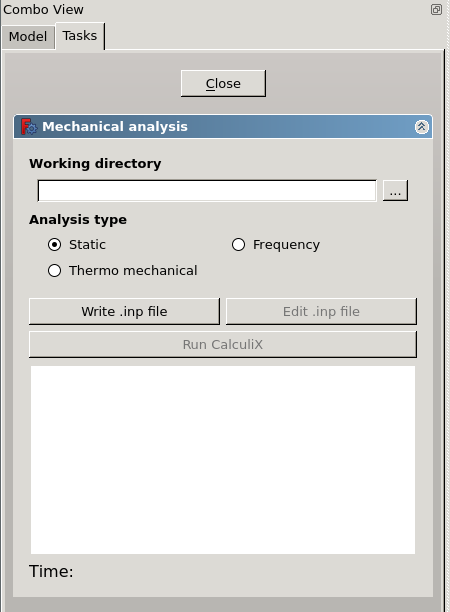
Task: Run CalculiX solver
Action: (223, 345)
